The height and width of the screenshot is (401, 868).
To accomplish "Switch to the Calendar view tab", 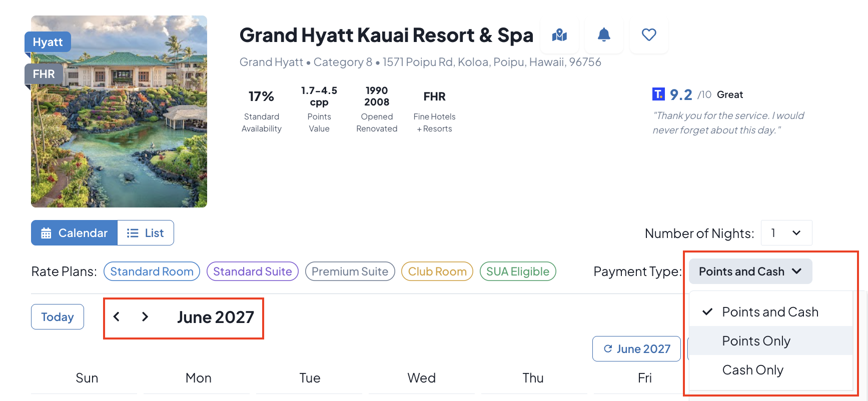I will point(74,233).
